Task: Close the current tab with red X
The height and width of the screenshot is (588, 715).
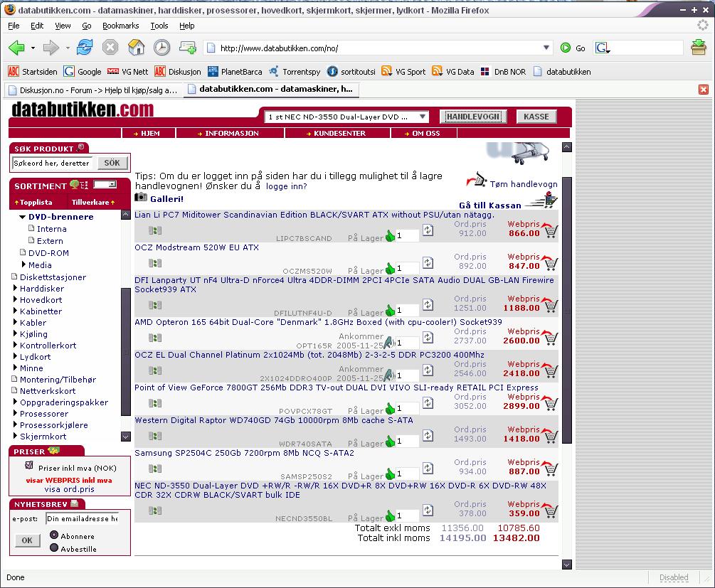Action: click(703, 90)
